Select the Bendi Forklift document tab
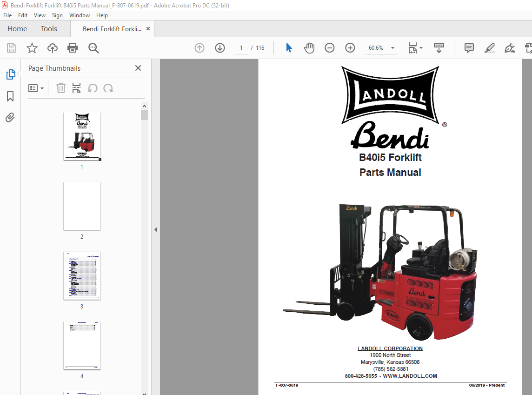Screen dimensions: 532x395 click(x=112, y=29)
